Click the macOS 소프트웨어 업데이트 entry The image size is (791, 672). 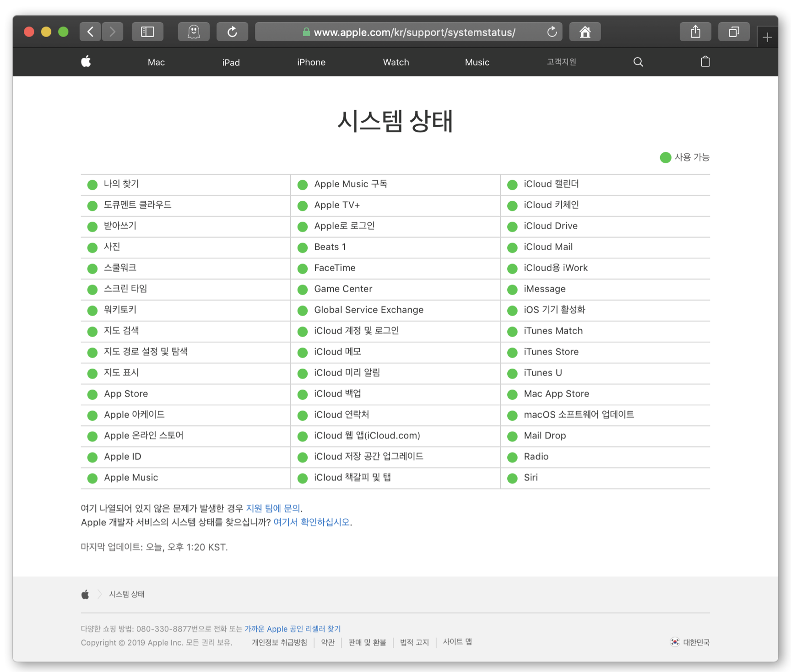[605, 415]
